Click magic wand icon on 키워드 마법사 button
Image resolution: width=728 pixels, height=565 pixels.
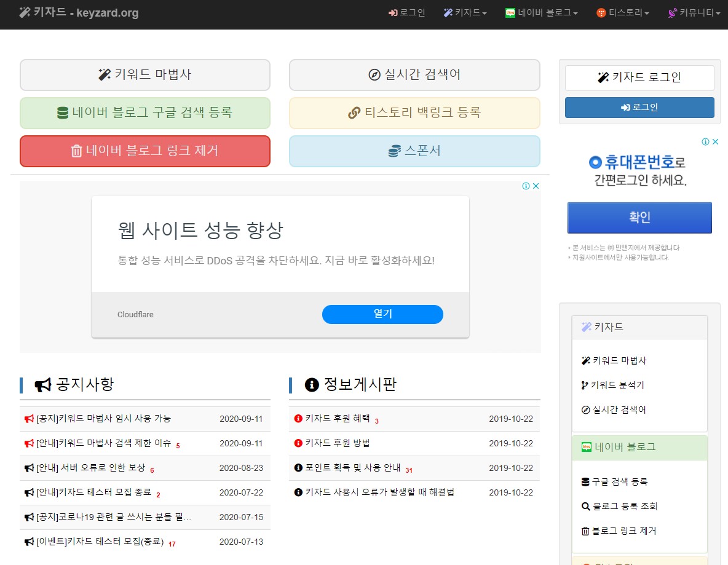(105, 74)
